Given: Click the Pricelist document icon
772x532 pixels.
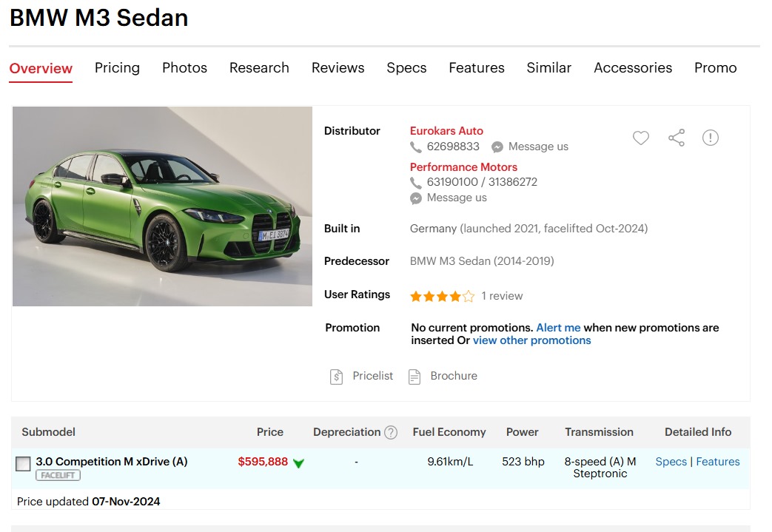Looking at the screenshot, I should [337, 377].
